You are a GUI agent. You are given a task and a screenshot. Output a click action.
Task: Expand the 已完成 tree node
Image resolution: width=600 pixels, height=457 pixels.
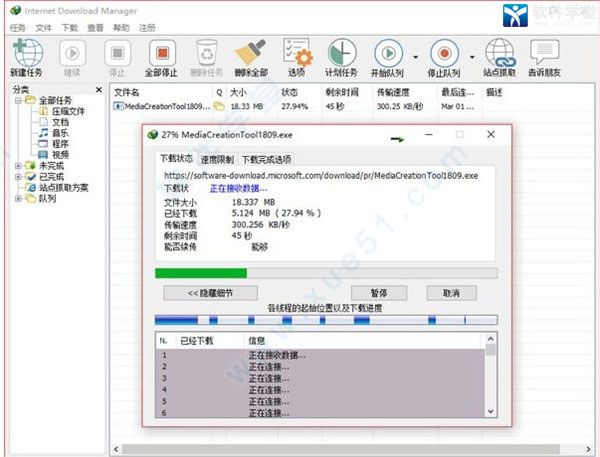[18, 176]
